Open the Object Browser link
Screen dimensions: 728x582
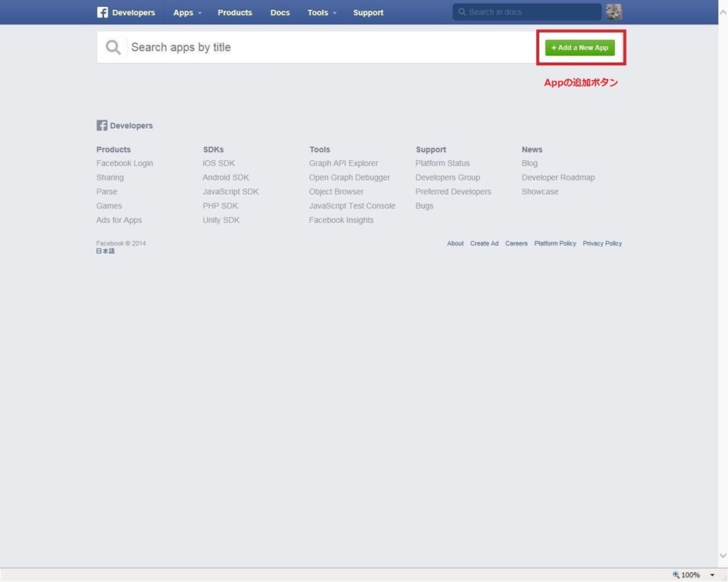coord(336,192)
